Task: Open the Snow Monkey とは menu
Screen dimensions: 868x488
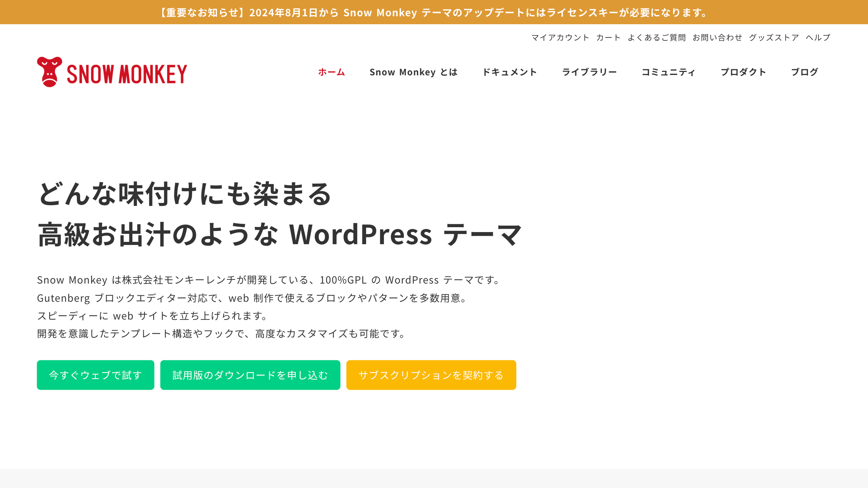Action: coord(413,72)
